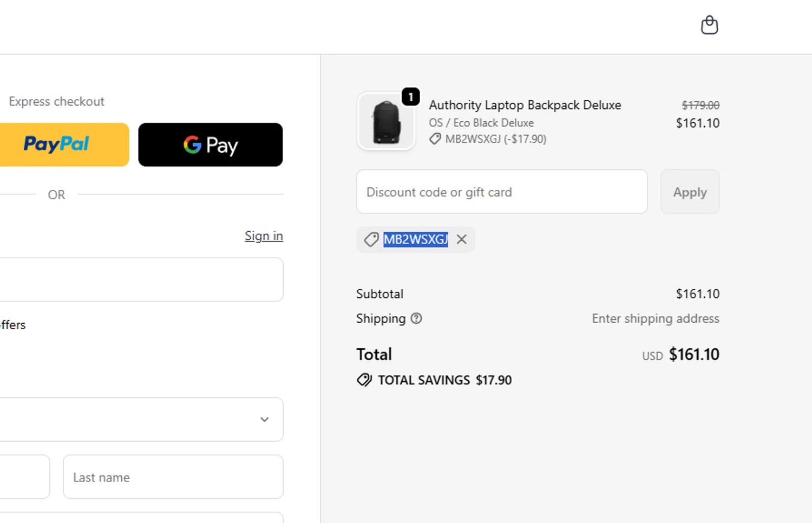Screen dimensions: 812x523
Task: Click the Express checkout heading
Action: pyautogui.click(x=57, y=101)
